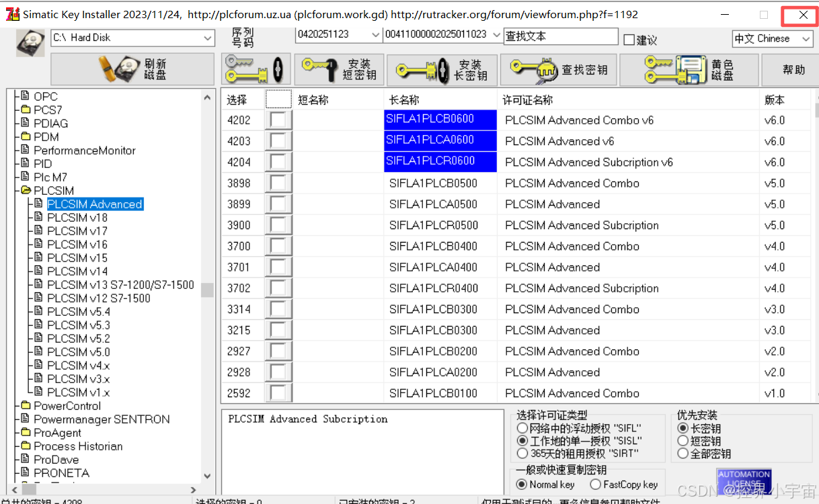Click the PowerControl folder icon
The width and height of the screenshot is (819, 504).
pyautogui.click(x=26, y=406)
